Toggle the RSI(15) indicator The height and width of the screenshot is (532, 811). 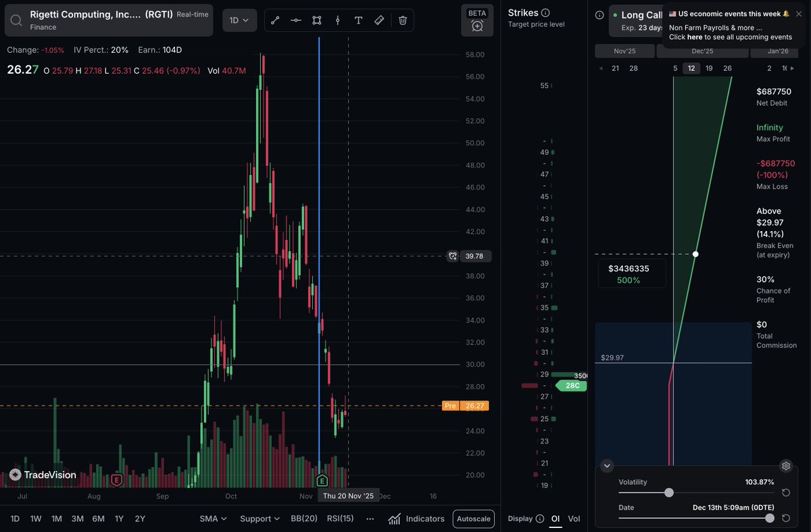pyautogui.click(x=340, y=518)
